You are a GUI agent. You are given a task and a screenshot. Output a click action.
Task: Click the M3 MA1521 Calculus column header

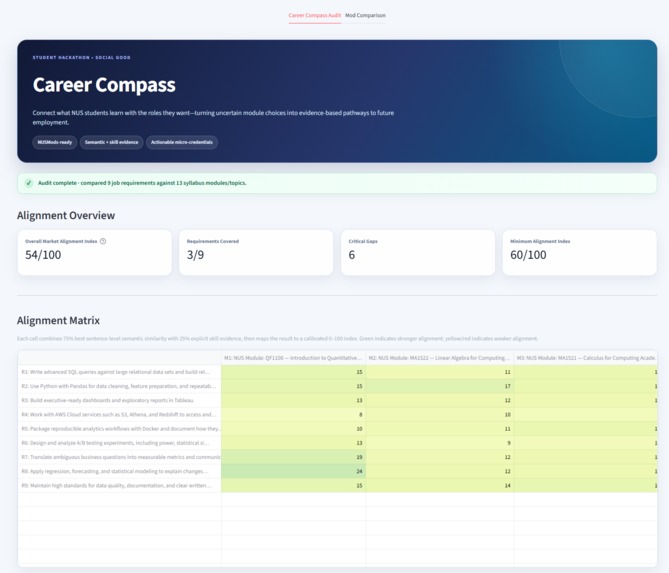tap(585, 358)
